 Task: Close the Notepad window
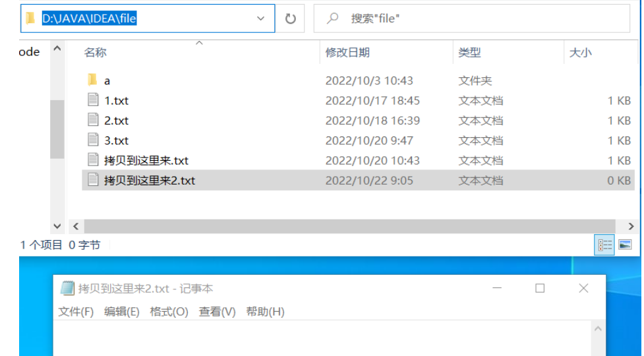coord(583,288)
